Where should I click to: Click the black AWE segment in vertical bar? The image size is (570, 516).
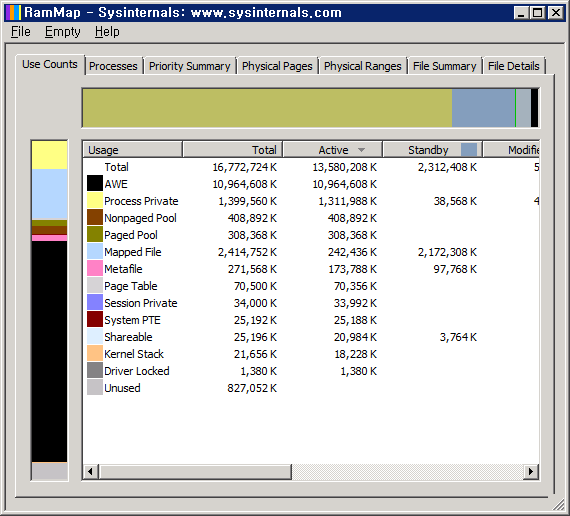coord(49,351)
